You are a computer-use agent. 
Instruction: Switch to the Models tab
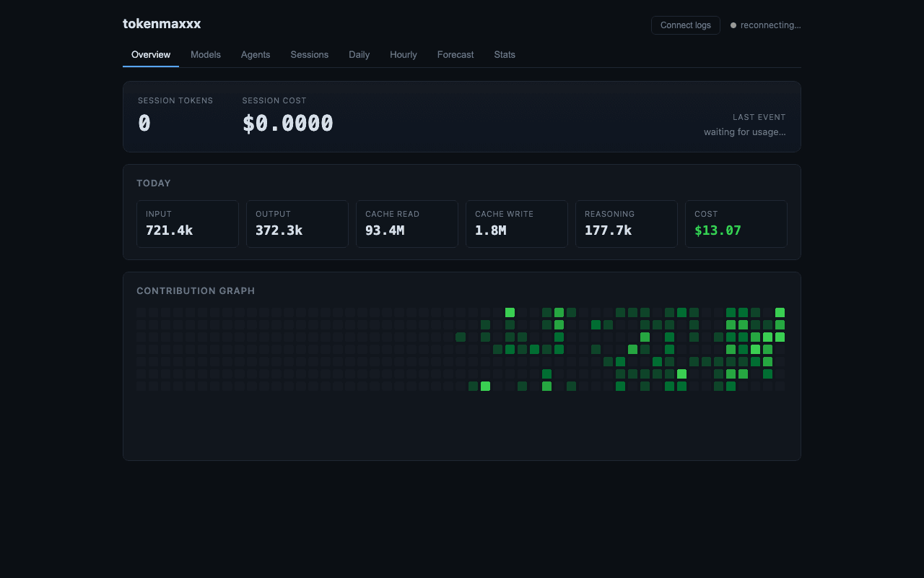coord(206,55)
